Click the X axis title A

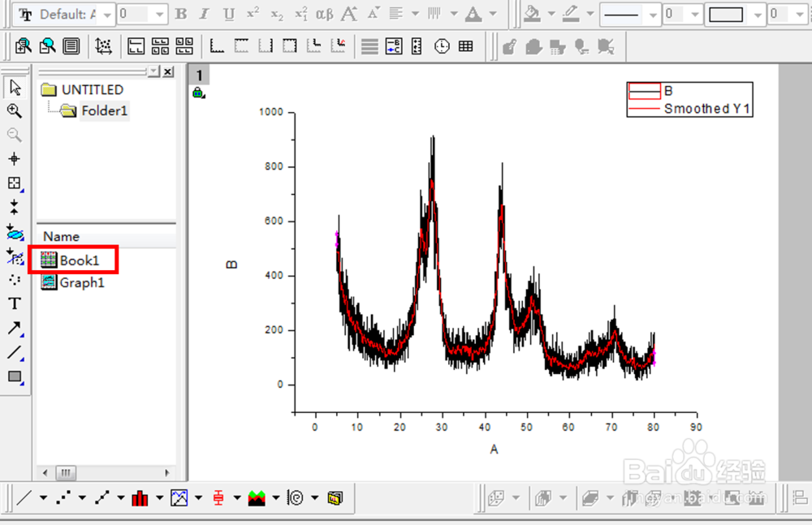(x=494, y=450)
